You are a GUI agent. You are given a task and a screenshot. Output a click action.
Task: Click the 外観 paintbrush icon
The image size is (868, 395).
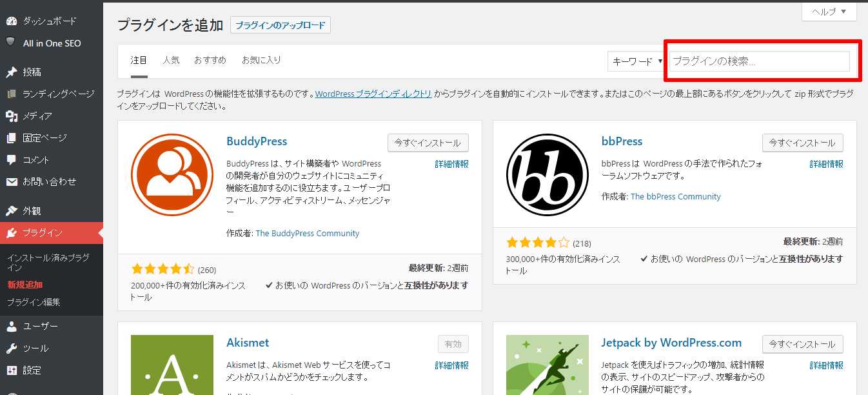[11, 211]
